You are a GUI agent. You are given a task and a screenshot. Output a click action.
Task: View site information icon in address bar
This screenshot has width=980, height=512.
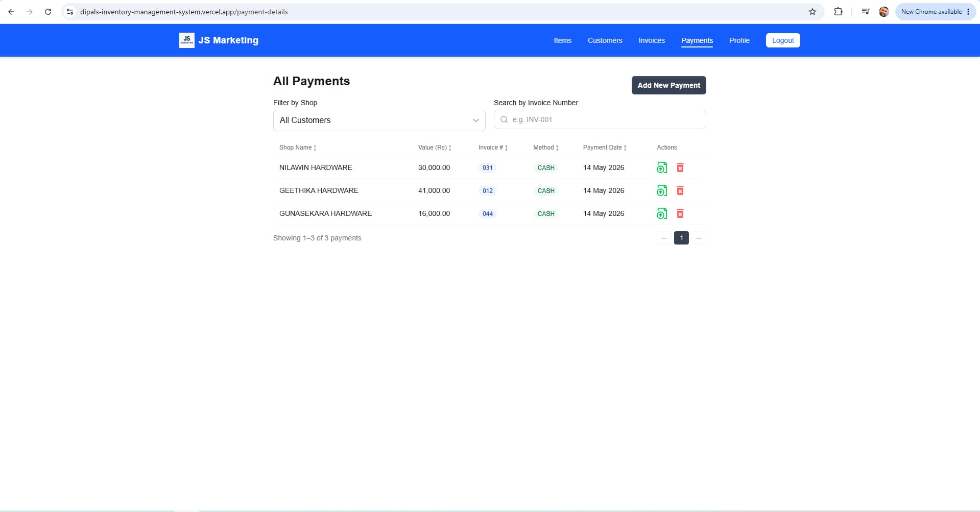(x=70, y=12)
